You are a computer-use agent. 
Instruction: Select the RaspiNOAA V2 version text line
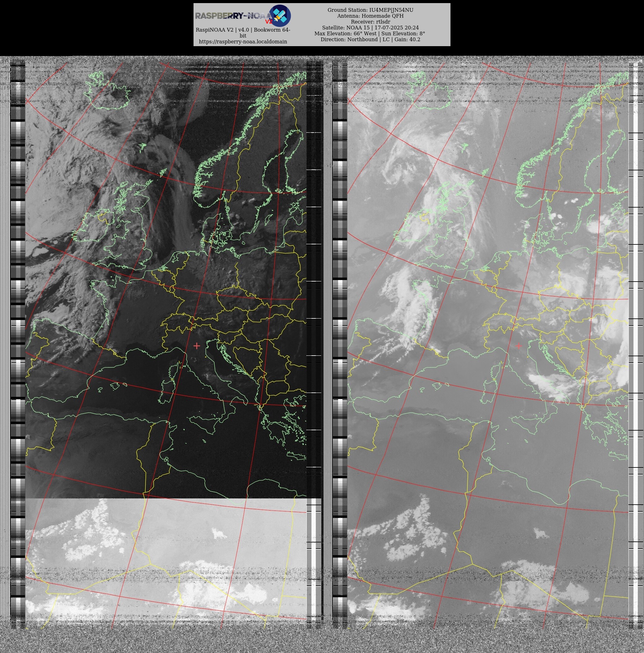pyautogui.click(x=243, y=33)
